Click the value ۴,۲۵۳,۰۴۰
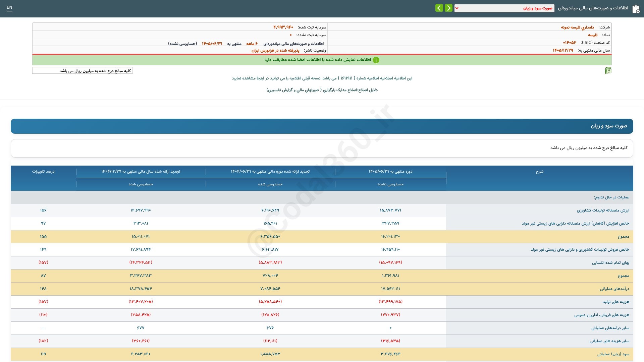This screenshot has width=644, height=362. [x=141, y=354]
